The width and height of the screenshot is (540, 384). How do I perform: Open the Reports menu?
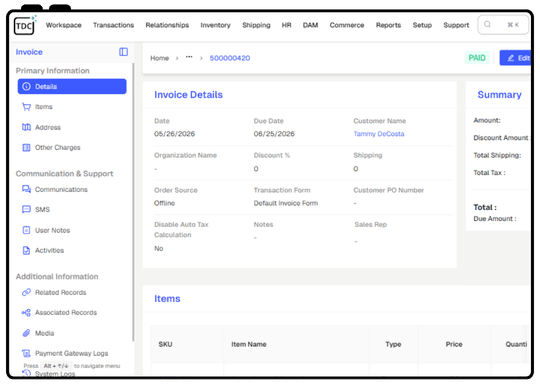(388, 25)
